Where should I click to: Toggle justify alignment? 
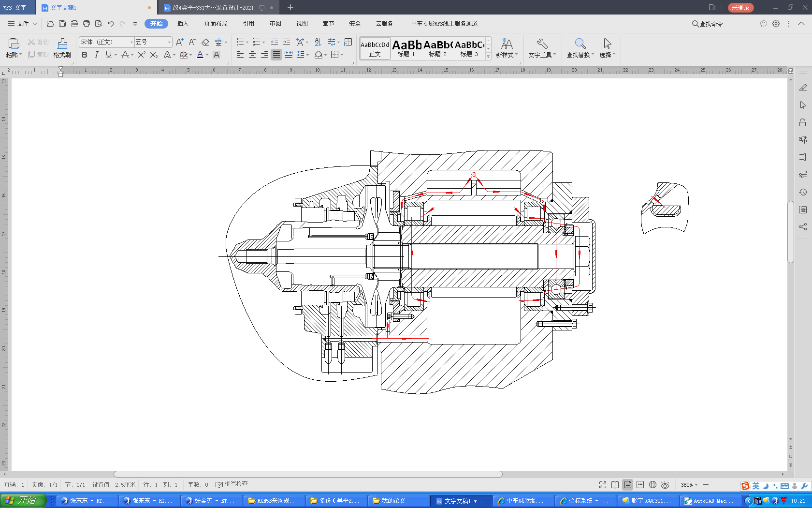coord(276,55)
